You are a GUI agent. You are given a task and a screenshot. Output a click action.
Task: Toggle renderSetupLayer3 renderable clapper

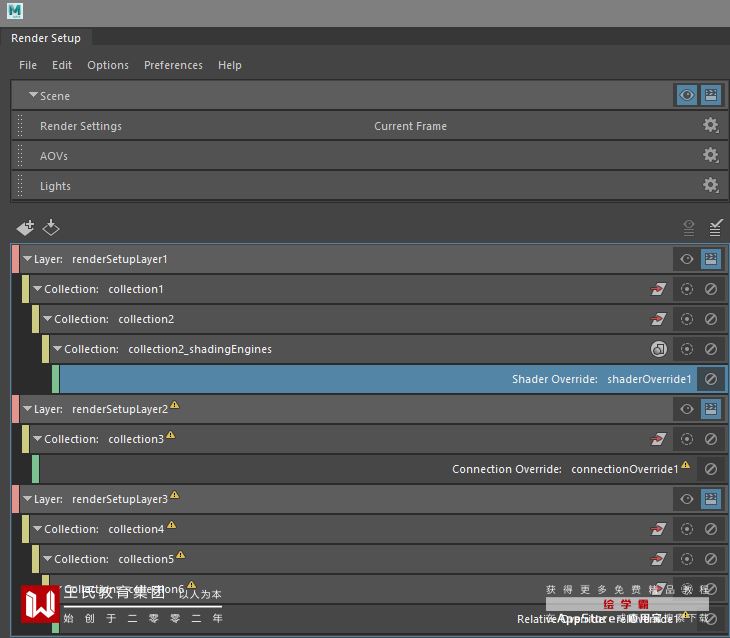711,499
